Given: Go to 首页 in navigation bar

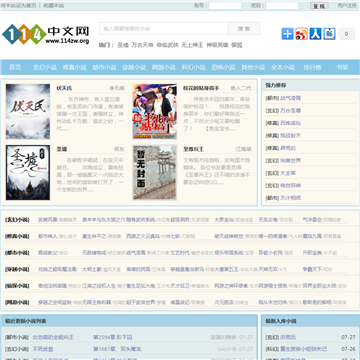Looking at the screenshot, I should [x=15, y=67].
